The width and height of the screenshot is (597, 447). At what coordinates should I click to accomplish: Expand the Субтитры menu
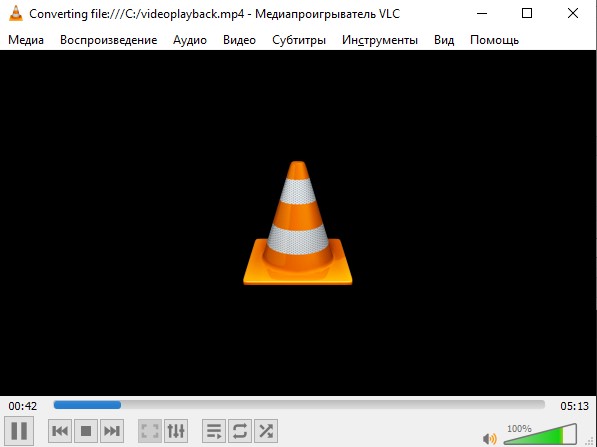(x=299, y=40)
